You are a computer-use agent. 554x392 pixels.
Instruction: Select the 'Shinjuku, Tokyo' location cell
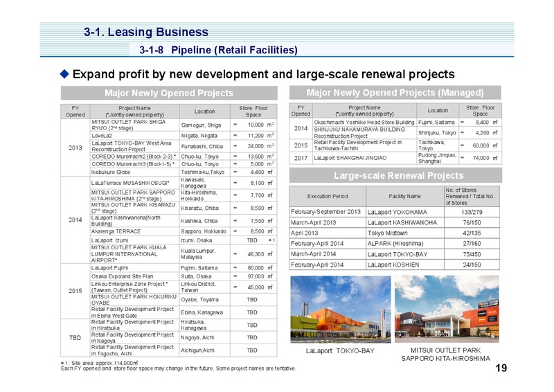point(438,133)
